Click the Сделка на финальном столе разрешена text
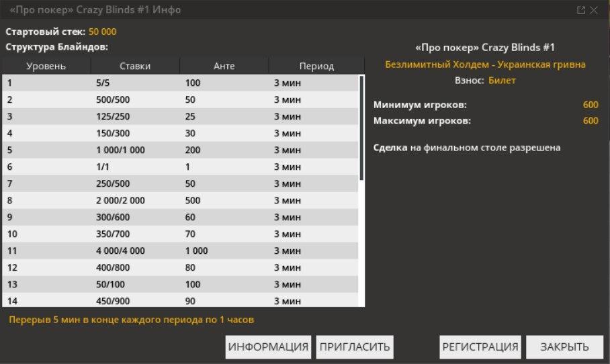 coord(467,148)
